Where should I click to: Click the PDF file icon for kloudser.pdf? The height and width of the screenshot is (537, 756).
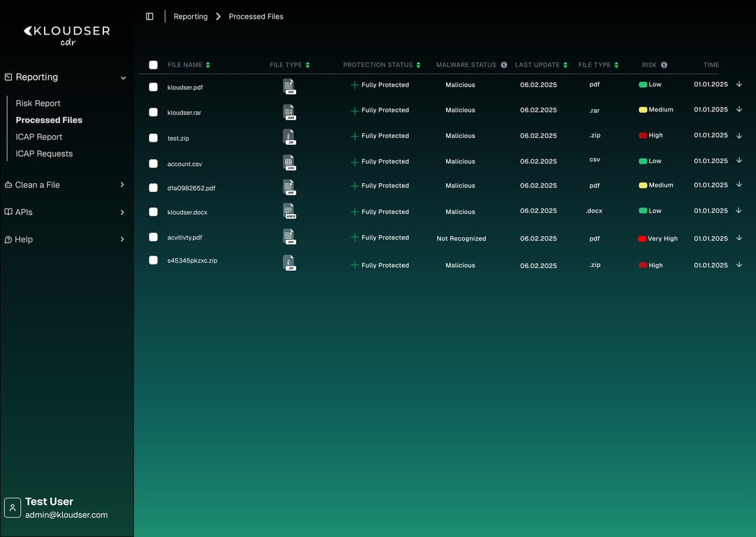[289, 87]
